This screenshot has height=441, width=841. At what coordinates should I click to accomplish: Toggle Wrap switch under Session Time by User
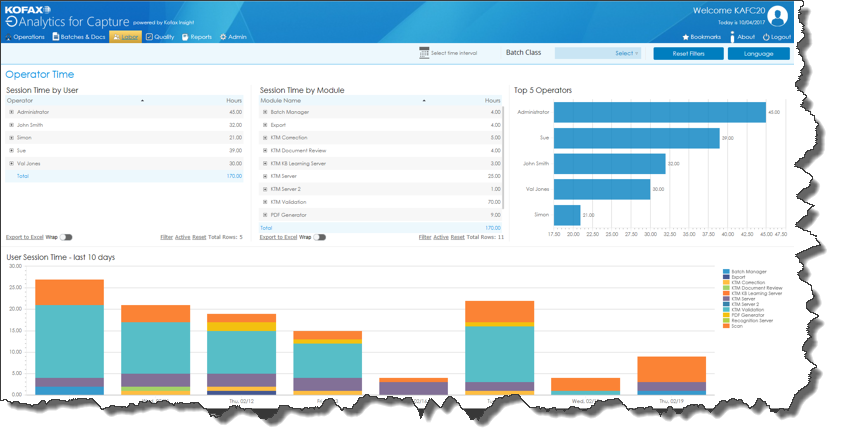(x=66, y=237)
